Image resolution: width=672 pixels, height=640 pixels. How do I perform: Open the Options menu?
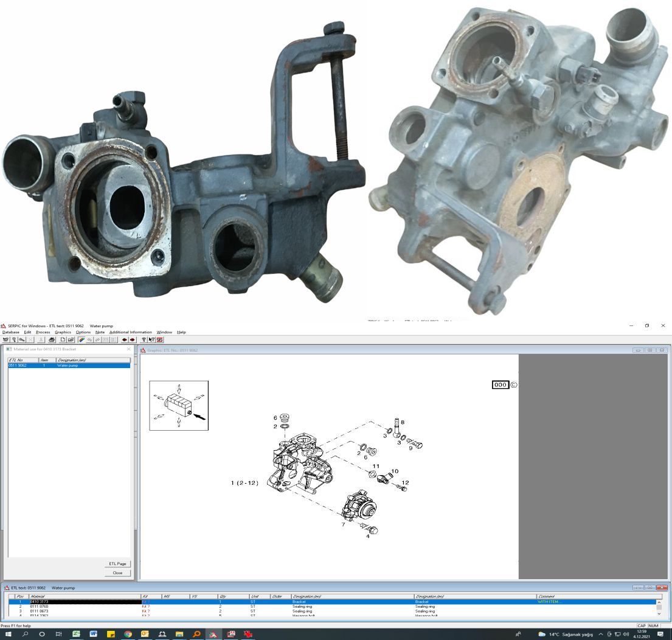83,332
